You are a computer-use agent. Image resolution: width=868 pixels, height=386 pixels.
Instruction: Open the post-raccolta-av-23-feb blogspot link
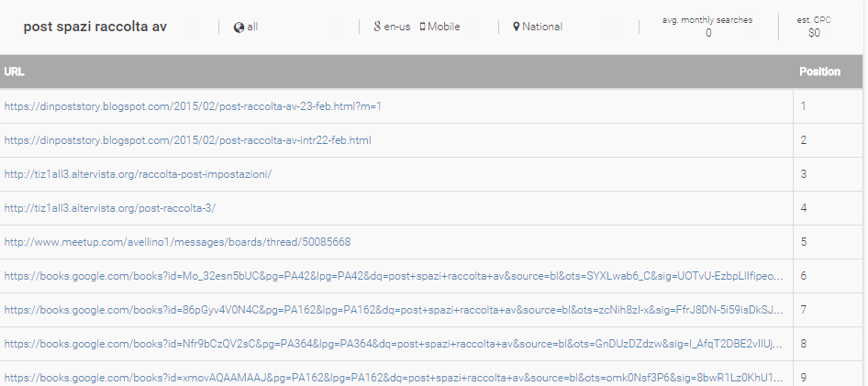[x=193, y=106]
